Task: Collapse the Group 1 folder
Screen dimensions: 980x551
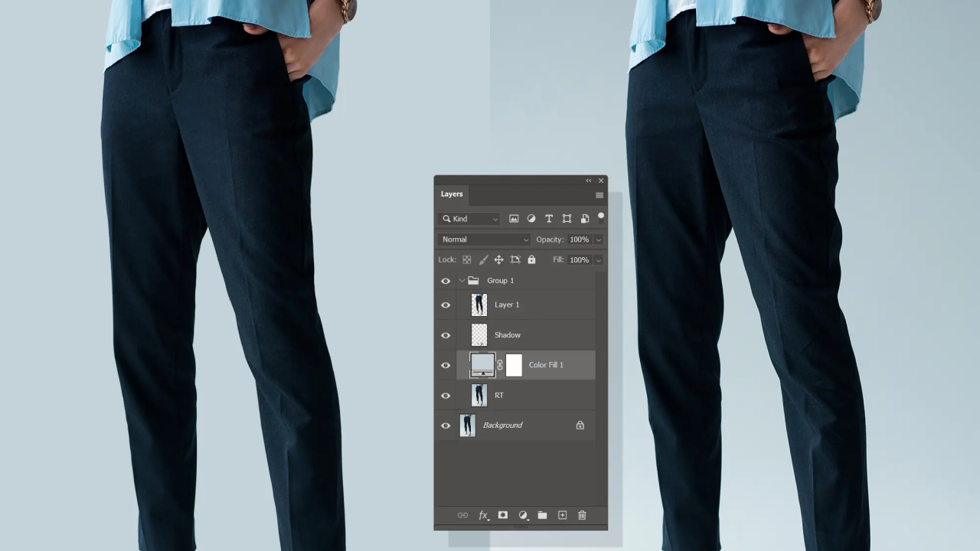Action: 462,280
